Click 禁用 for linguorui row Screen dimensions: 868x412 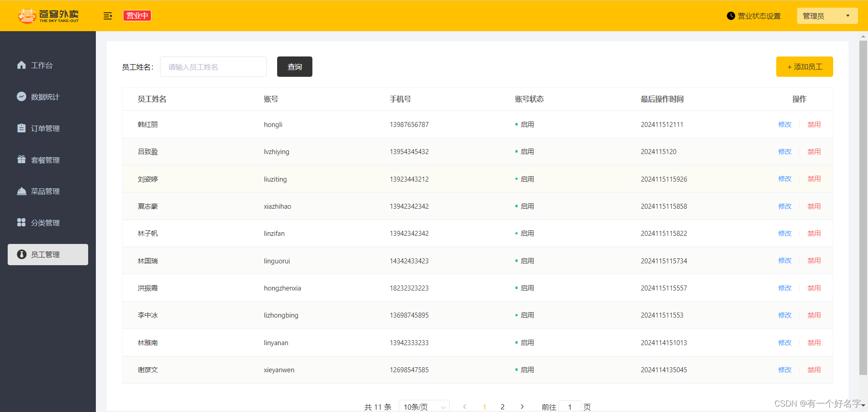click(x=814, y=260)
